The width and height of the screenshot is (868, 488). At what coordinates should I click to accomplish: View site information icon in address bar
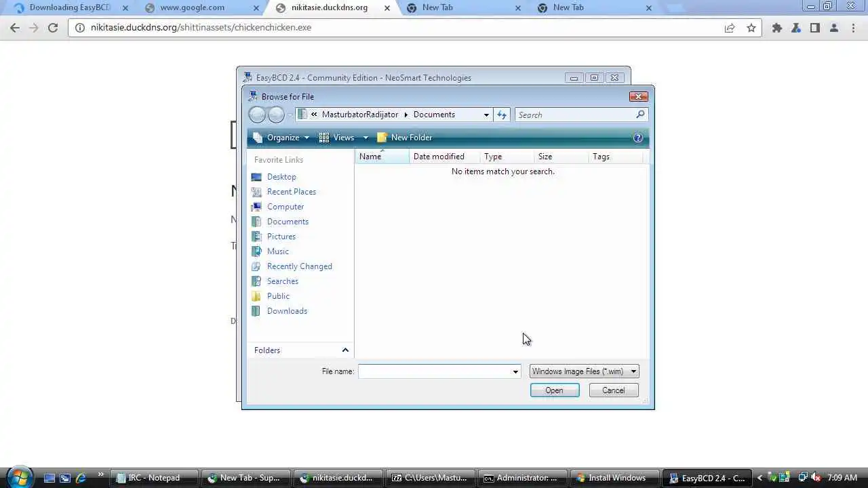pyautogui.click(x=79, y=28)
